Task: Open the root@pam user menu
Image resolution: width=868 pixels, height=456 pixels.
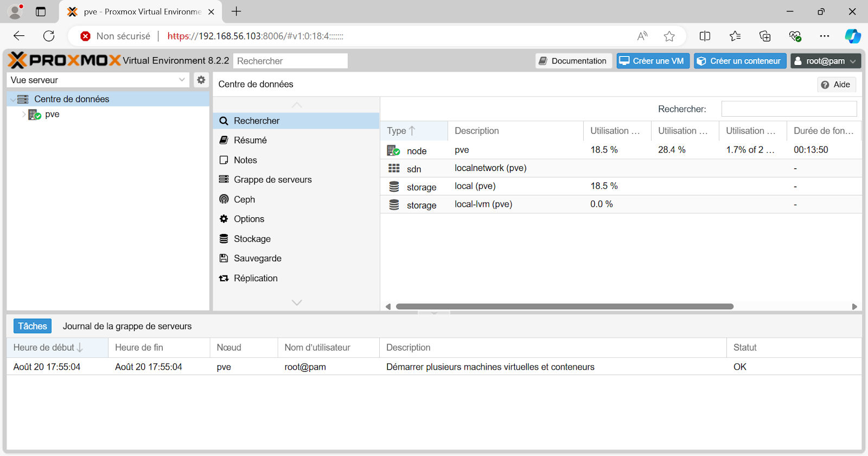Action: 826,61
